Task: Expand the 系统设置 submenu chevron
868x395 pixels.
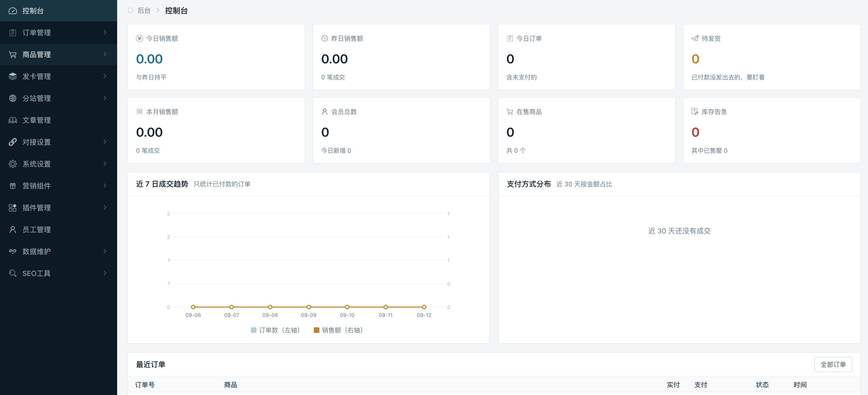Action: point(105,164)
